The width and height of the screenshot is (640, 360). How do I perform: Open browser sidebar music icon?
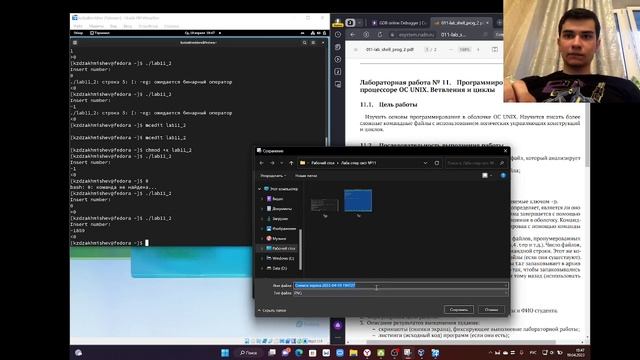point(338,72)
